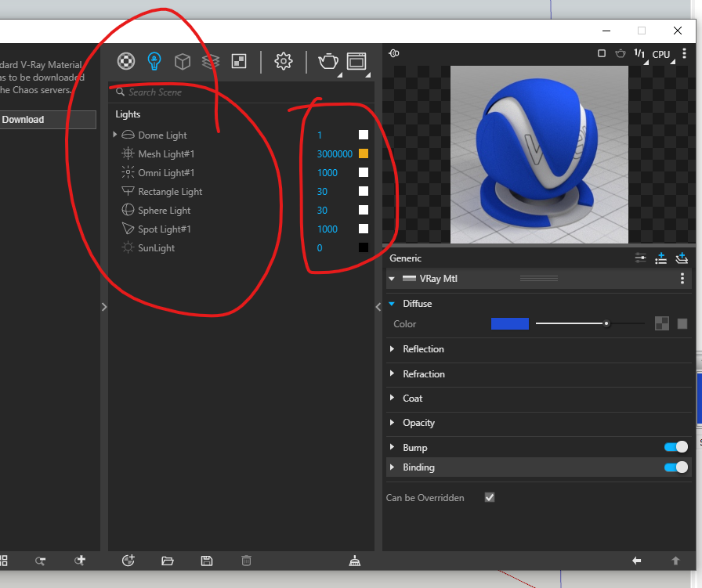Viewport: 702px width, 588px height.
Task: Click the material preview thumbnail
Action: (x=539, y=154)
